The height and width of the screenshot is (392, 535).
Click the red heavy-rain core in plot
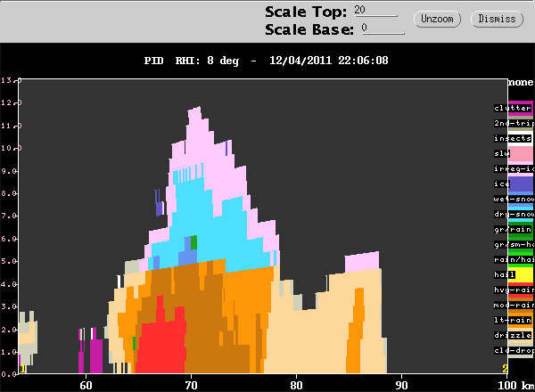160,344
